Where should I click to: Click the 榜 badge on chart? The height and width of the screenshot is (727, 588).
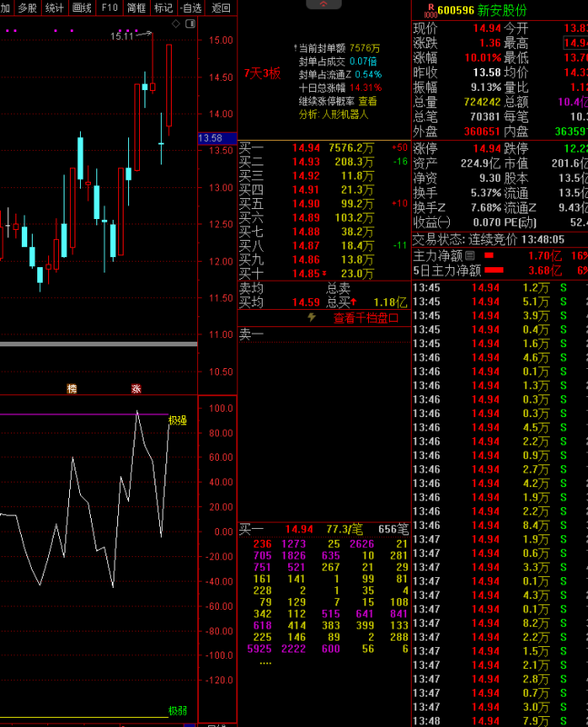pyautogui.click(x=72, y=389)
